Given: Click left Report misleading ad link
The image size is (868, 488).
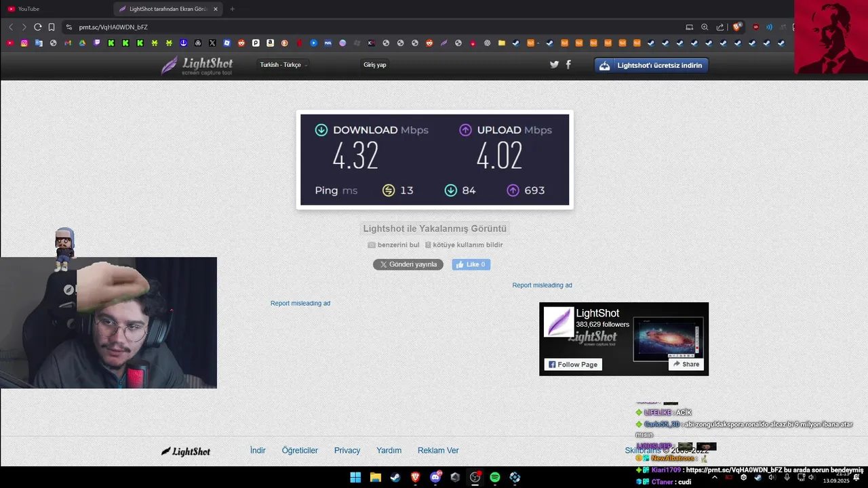Looking at the screenshot, I should pyautogui.click(x=300, y=303).
